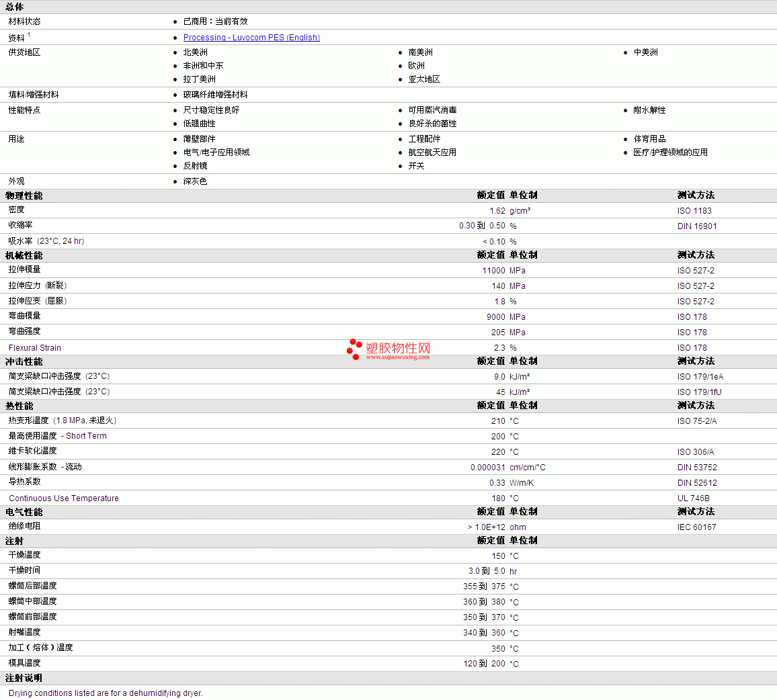
Task: Click the 电气/电子应用领域 application entry
Action: (x=216, y=152)
